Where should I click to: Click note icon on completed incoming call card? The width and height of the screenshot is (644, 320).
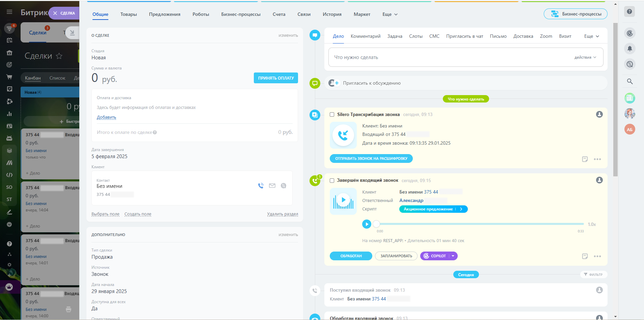[x=585, y=256]
